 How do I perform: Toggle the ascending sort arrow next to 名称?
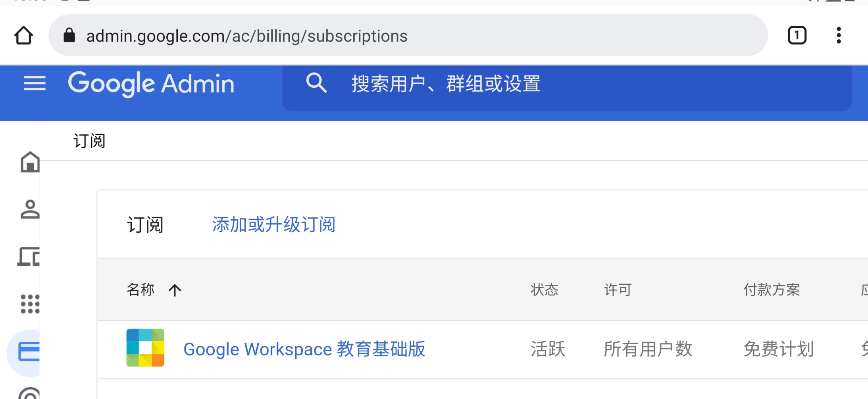pos(175,290)
